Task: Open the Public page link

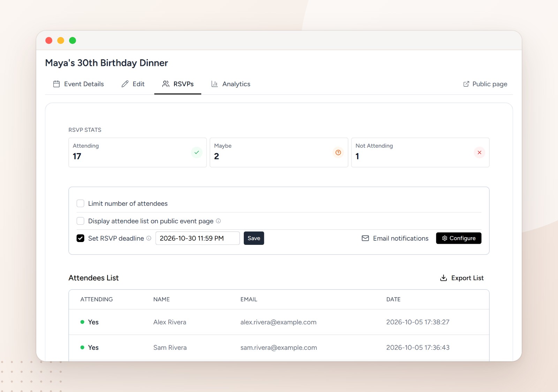Action: coord(485,84)
